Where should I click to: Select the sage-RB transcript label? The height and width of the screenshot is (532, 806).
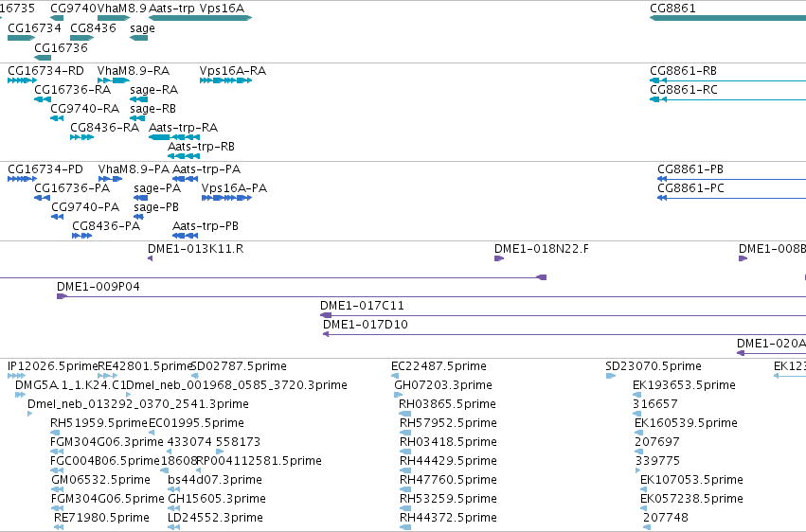pos(152,109)
